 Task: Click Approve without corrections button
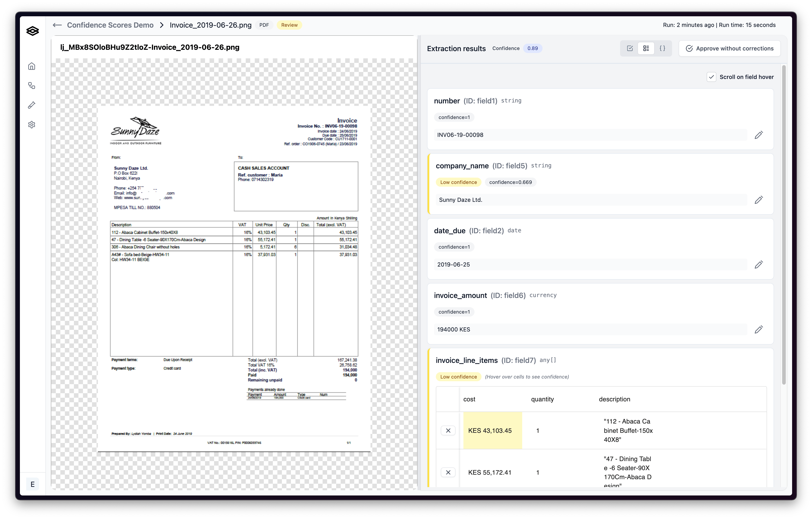pyautogui.click(x=729, y=48)
